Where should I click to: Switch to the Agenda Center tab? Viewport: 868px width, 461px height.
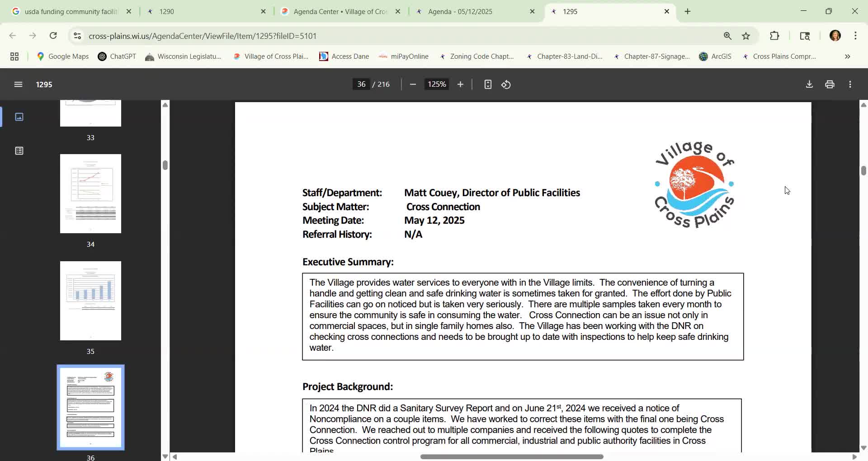[340, 11]
